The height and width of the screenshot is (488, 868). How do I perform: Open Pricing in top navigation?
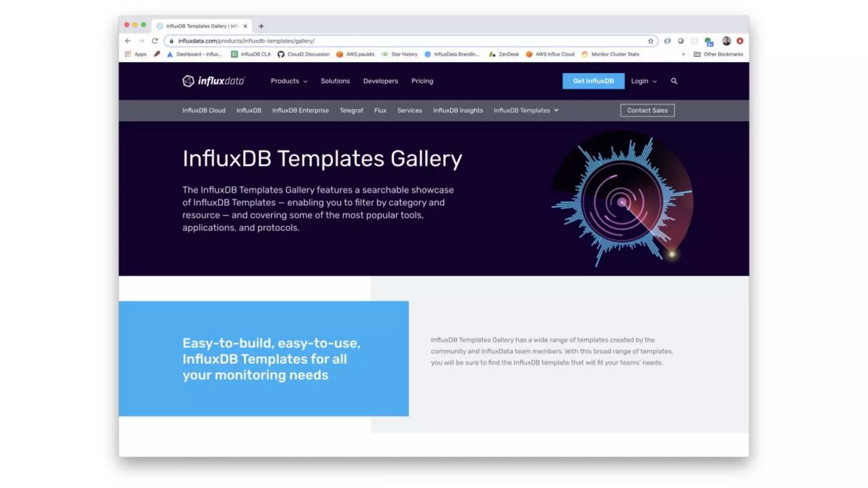(422, 81)
